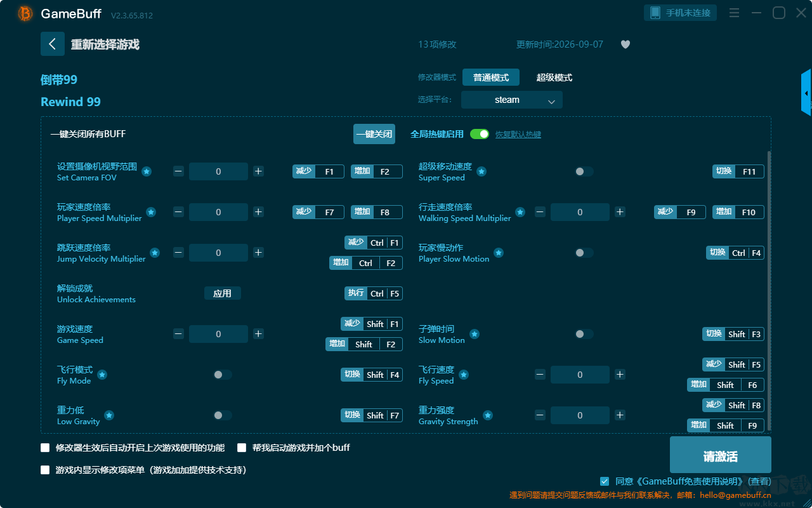Toggle Super Speed switch
Screen dimensions: 812x508
[584, 171]
